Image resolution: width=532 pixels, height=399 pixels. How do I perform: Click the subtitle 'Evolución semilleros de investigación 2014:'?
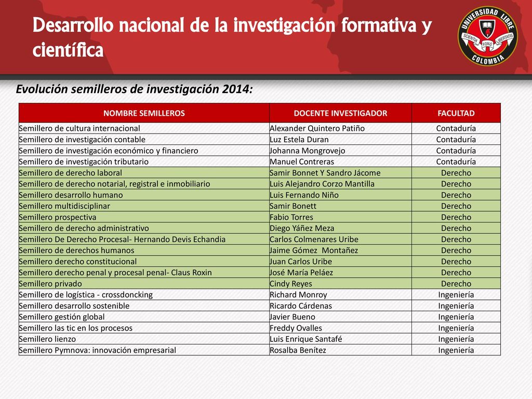(x=135, y=89)
